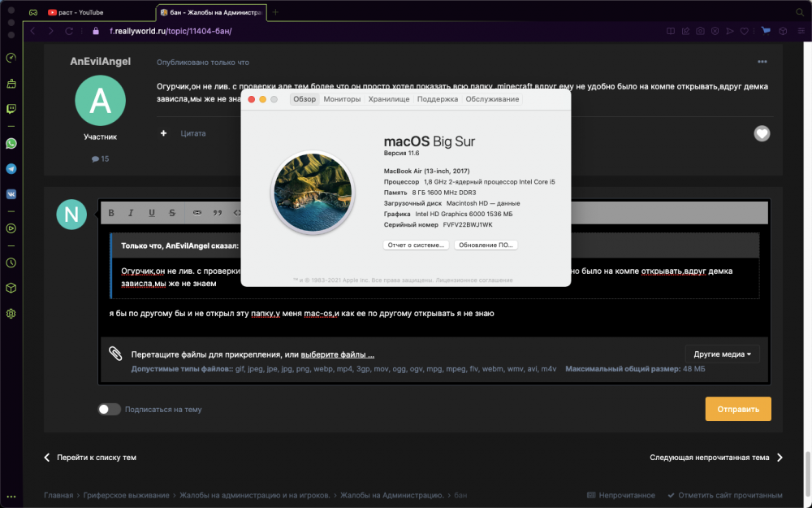
Task: Open WhatsApp in the Opera sidebar
Action: [x=11, y=144]
